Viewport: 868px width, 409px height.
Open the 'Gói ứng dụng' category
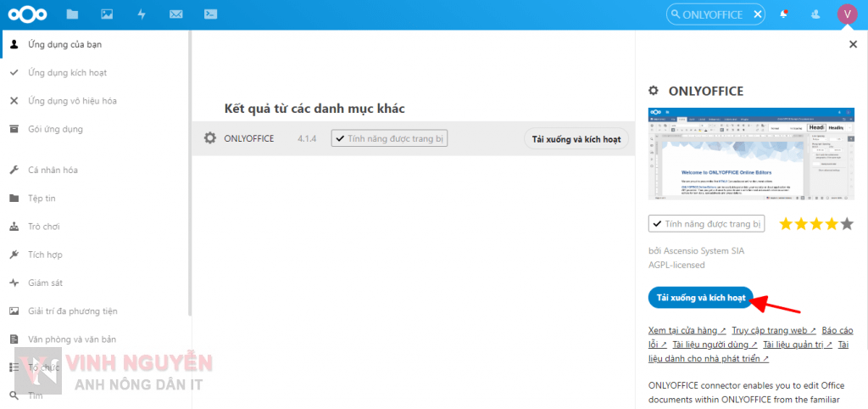point(55,129)
